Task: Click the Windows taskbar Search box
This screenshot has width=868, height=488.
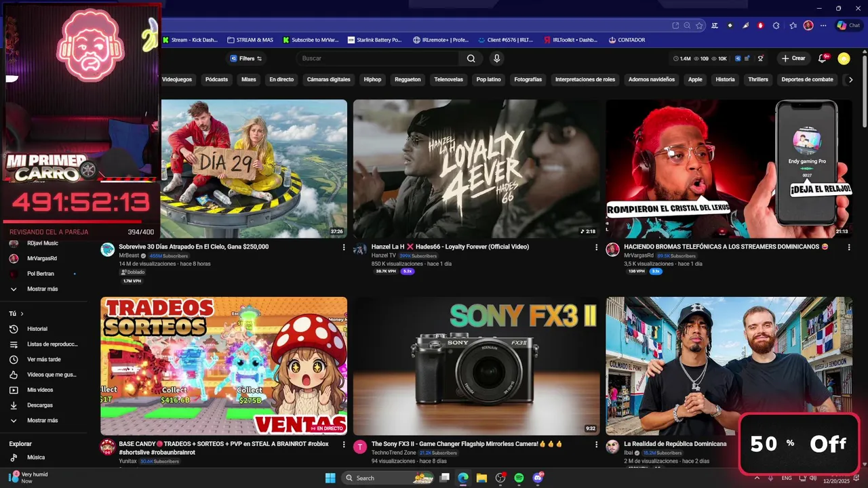Action: [x=389, y=478]
